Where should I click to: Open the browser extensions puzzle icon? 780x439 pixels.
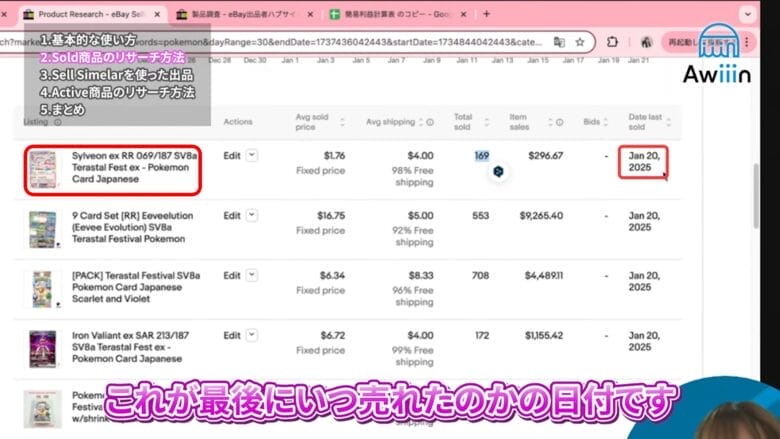click(612, 42)
